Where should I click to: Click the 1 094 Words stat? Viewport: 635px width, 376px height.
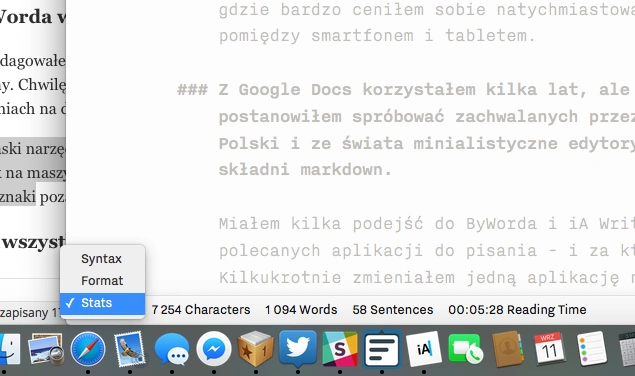[x=301, y=310]
